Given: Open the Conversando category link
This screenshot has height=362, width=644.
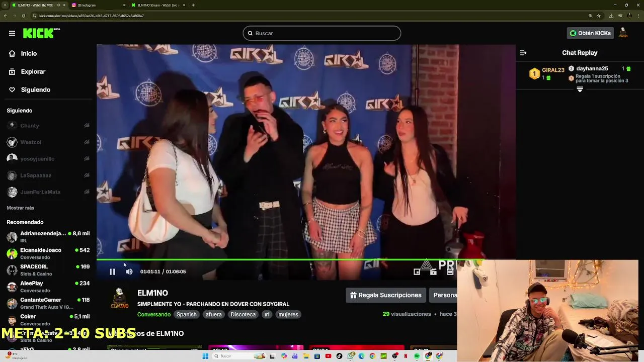Looking at the screenshot, I should 154,314.
